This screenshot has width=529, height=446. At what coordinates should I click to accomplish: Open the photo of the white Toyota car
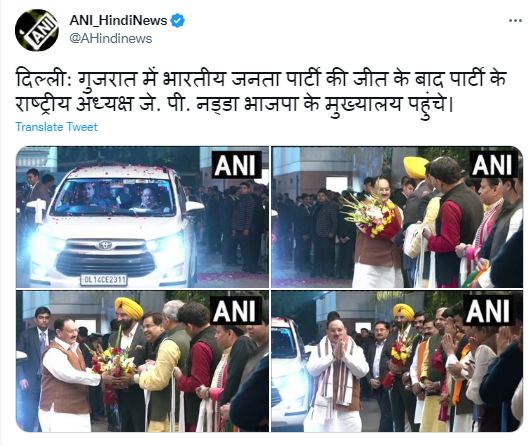(142, 217)
